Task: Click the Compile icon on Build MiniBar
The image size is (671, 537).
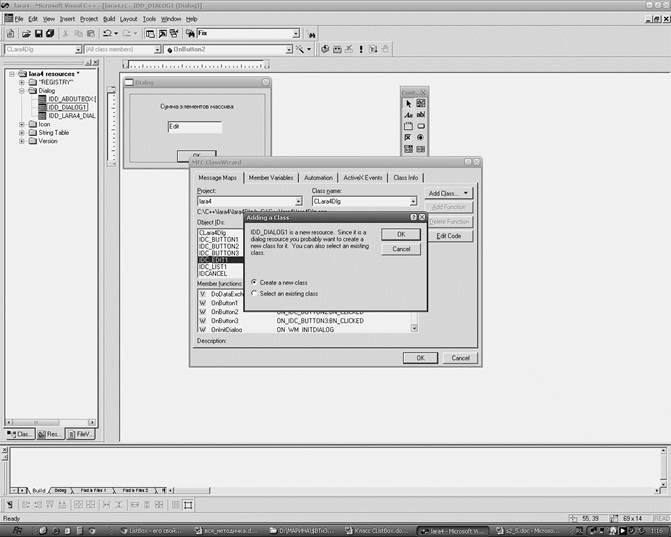Action: tap(325, 49)
